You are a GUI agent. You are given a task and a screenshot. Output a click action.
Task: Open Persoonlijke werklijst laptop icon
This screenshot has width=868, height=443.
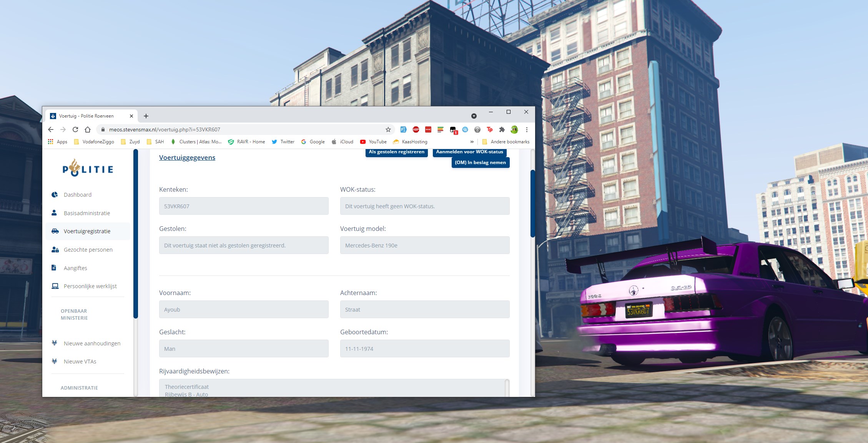[55, 286]
